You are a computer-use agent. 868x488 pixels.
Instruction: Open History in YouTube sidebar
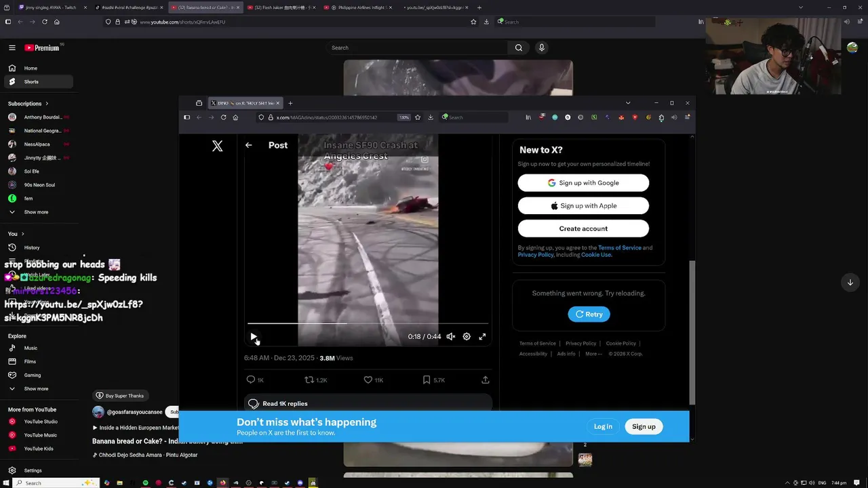tap(37, 247)
